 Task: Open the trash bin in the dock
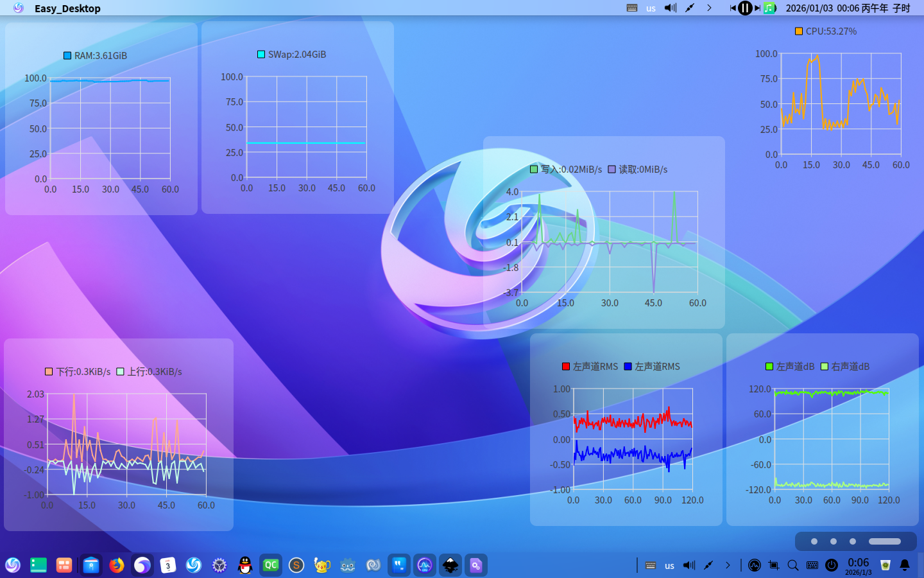click(886, 565)
